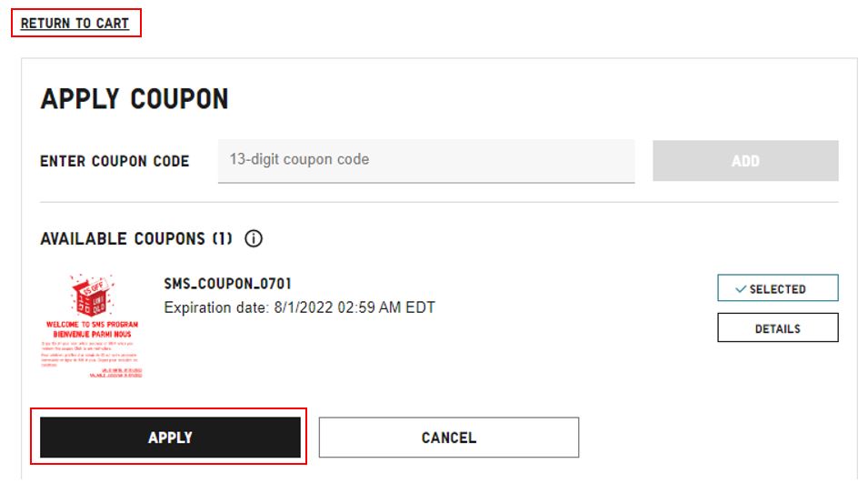Click the checkmark icon in Selected
This screenshot has width=868, height=493.
741,289
